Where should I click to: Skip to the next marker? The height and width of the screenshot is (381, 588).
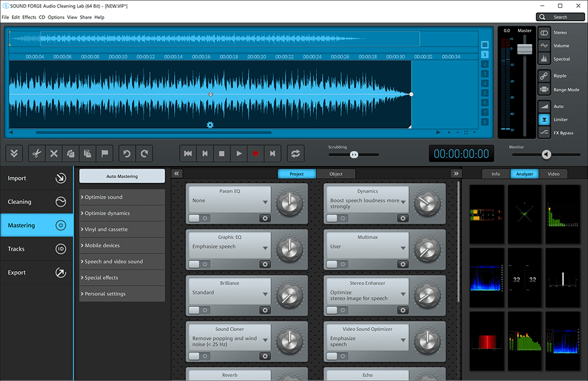pos(273,153)
